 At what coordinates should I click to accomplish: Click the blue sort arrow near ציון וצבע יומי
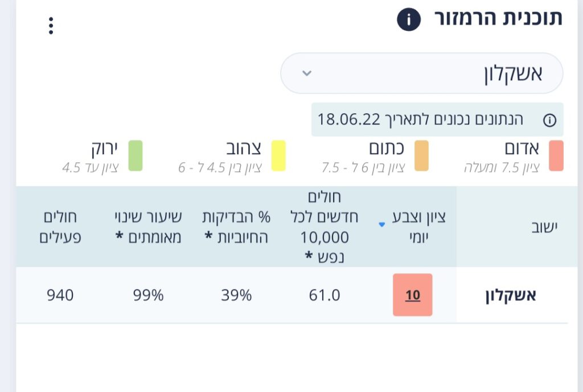pyautogui.click(x=381, y=224)
